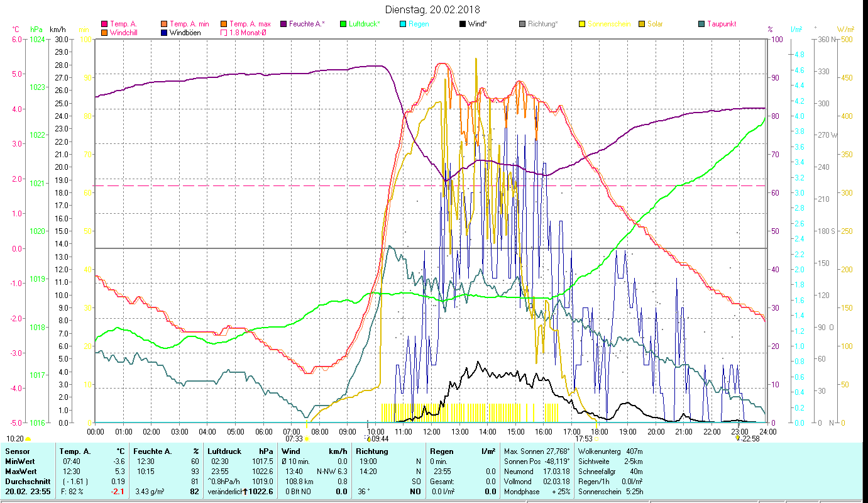Click the Temp. A. legend label
The height and width of the screenshot is (503, 868).
click(x=123, y=24)
